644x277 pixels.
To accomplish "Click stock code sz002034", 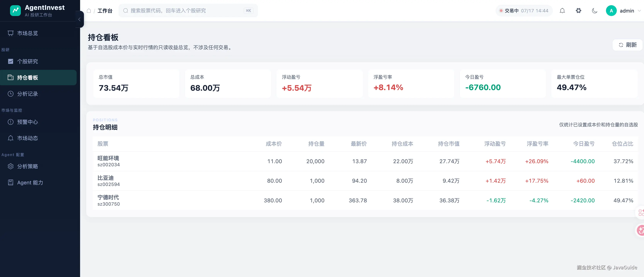I will click(x=108, y=165).
